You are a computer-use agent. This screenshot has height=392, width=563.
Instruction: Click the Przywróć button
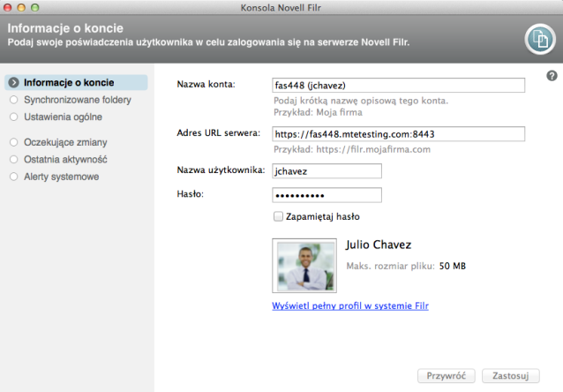click(x=447, y=376)
